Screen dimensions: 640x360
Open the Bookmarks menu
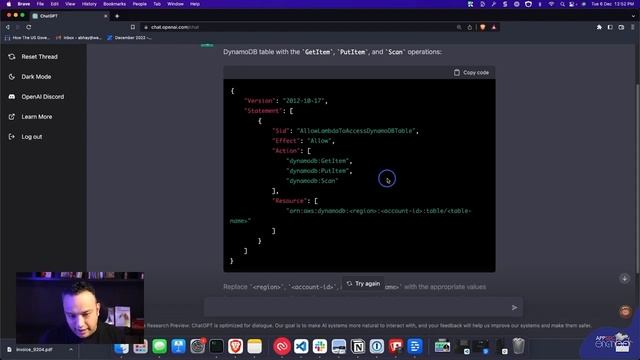114,4
